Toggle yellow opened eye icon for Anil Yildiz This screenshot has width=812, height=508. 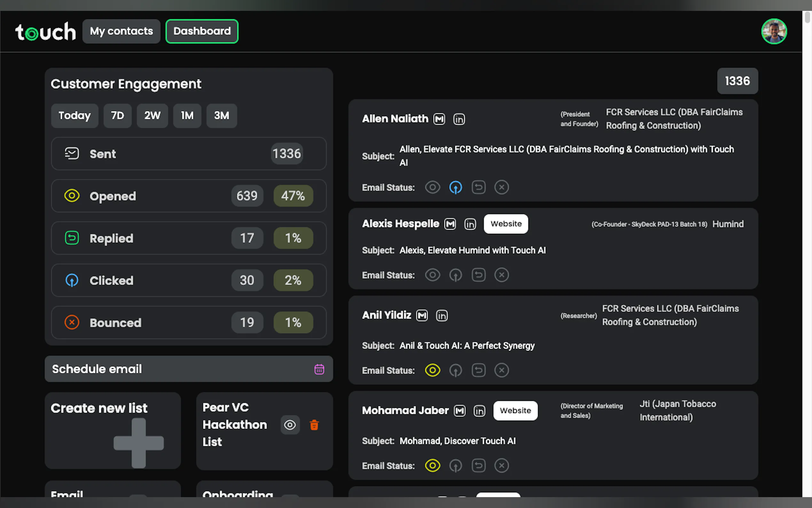point(432,370)
